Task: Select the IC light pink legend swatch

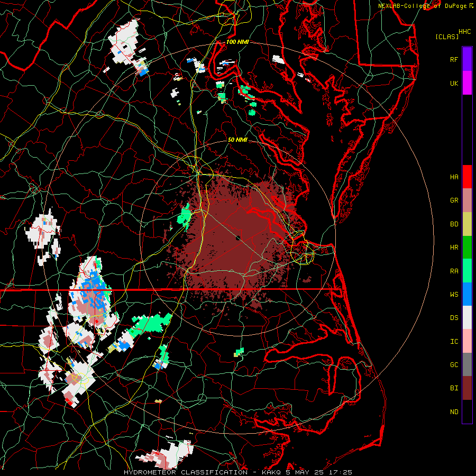Action: point(467,341)
